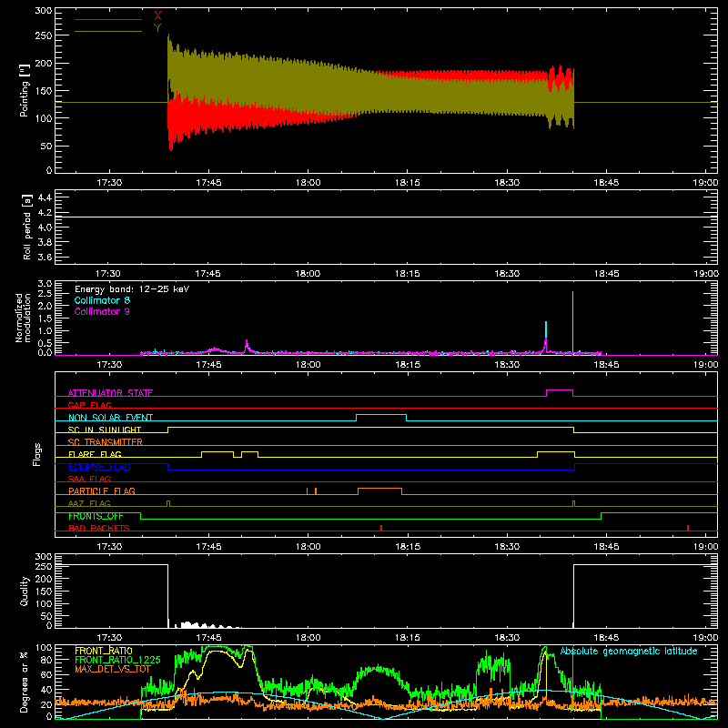Click the AAZ_FLAG spike near 17:39
The height and width of the screenshot is (728, 728).
click(168, 503)
